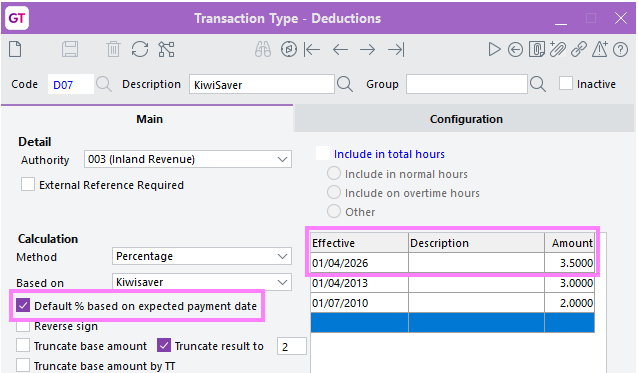Toggle the Inactive checkbox
The height and width of the screenshot is (373, 638).
[x=566, y=83]
